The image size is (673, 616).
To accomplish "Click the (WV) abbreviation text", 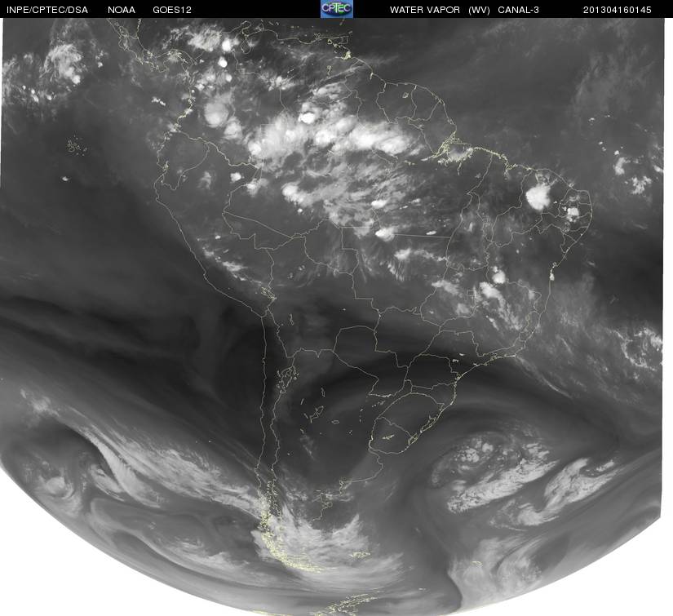I will pos(479,10).
